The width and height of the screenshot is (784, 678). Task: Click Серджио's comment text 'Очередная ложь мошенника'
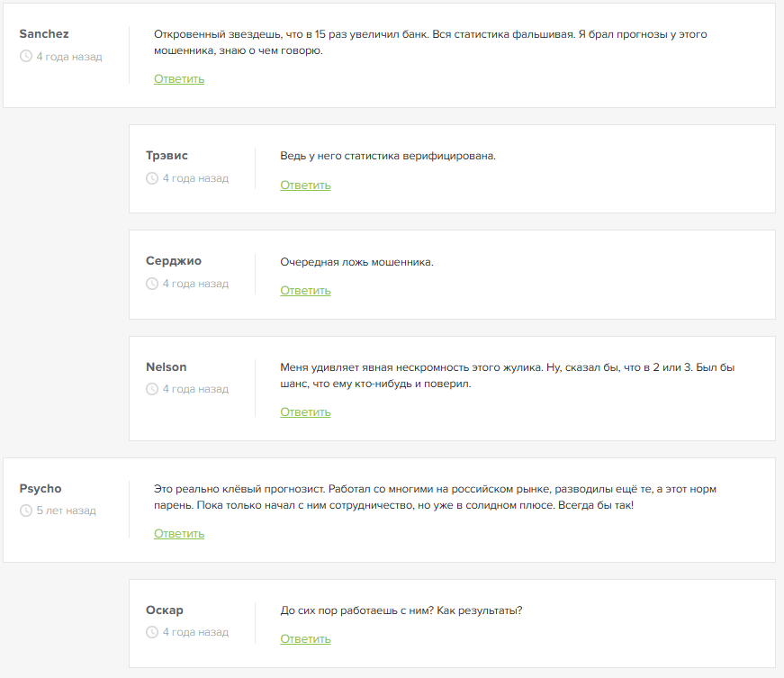(x=356, y=263)
